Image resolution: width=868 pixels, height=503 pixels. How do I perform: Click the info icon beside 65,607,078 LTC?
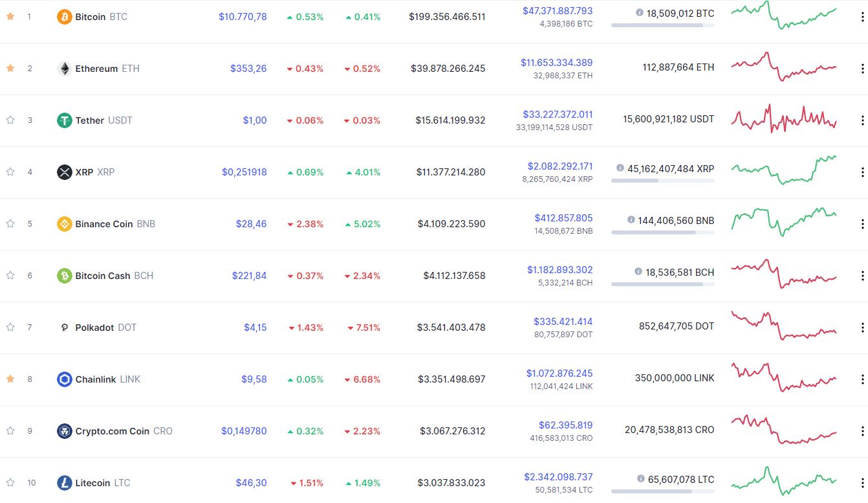click(x=641, y=478)
